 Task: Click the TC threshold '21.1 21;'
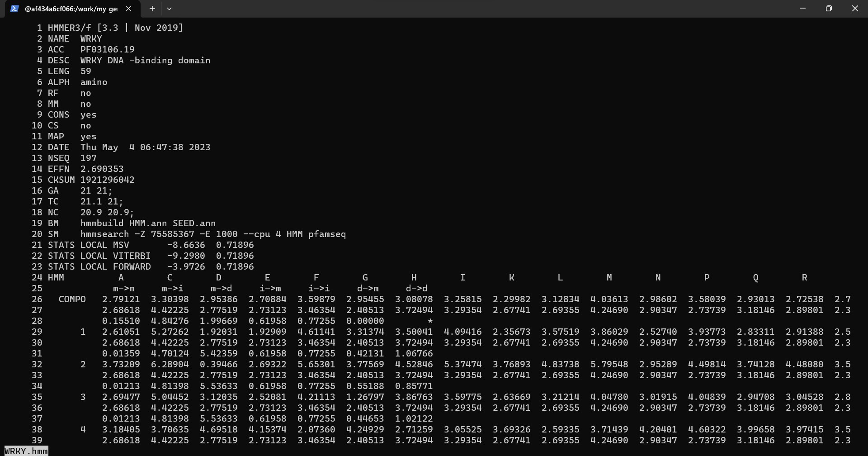click(102, 201)
